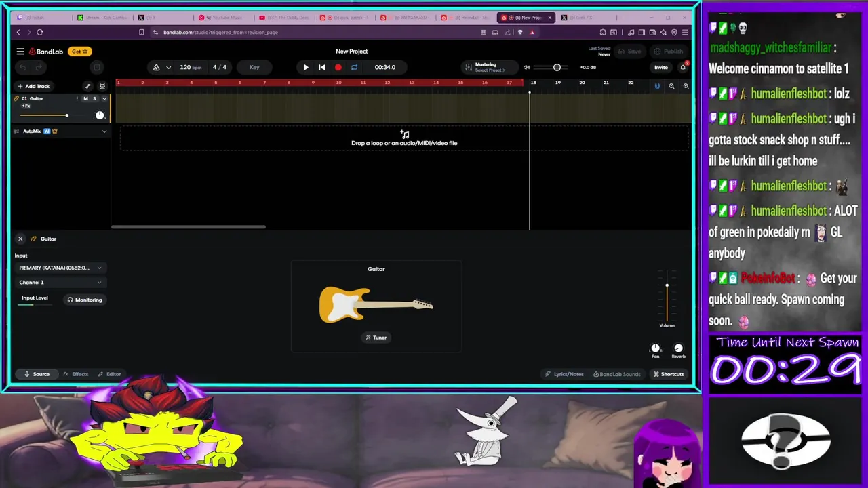This screenshot has height=488, width=868.
Task: Solo the Guitar track
Action: (x=94, y=99)
